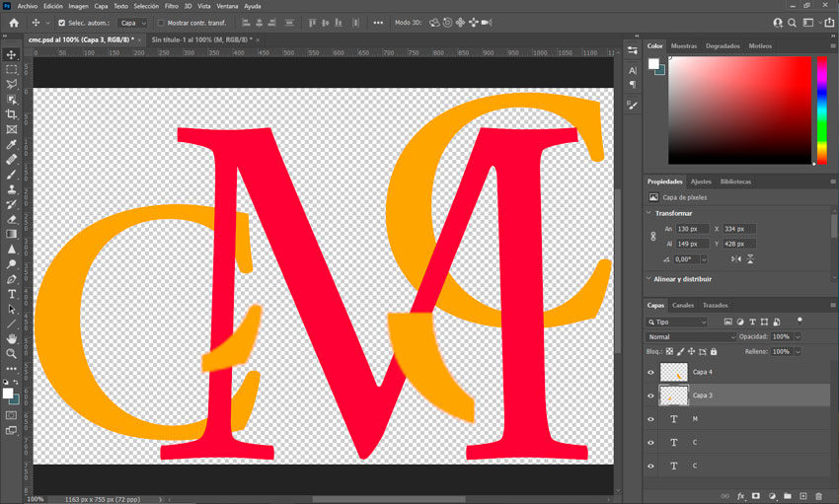Create a new layer in Capas panel
839x504 pixels.
coord(803,496)
